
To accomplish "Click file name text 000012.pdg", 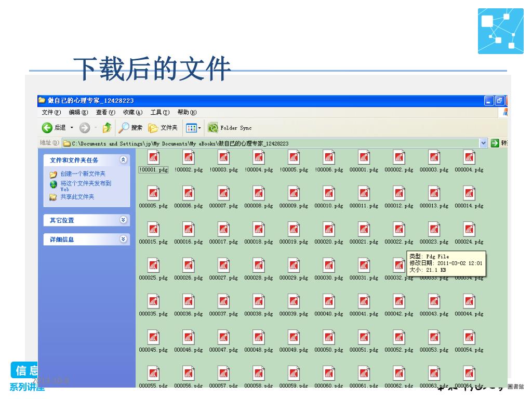I will [x=399, y=206].
